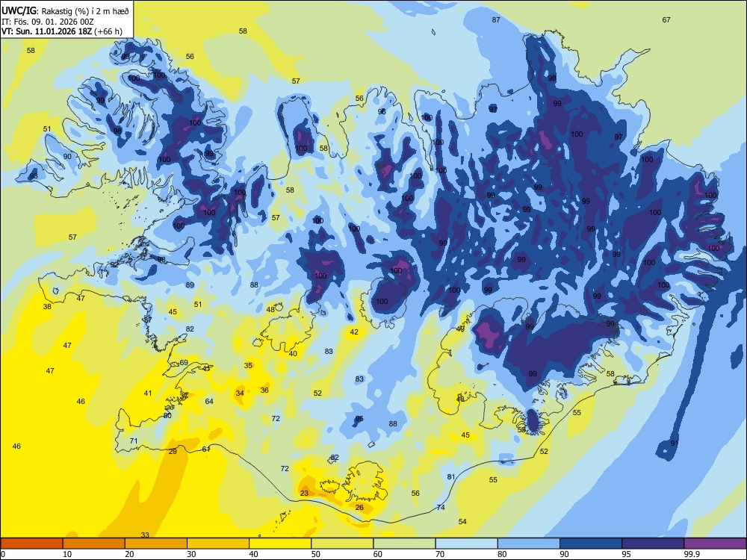Select the '90' value in the Westfjords
747x560 pixels.
pyautogui.click(x=67, y=157)
